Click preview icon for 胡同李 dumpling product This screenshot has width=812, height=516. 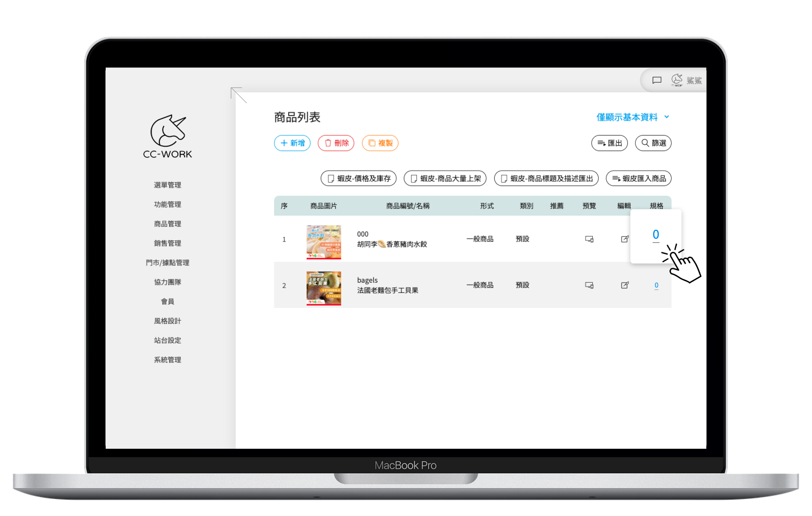[589, 239]
